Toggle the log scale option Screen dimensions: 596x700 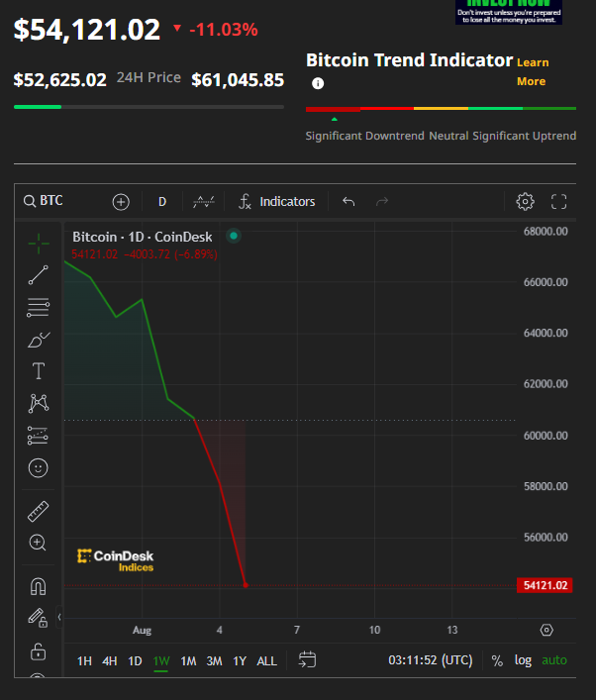coord(523,660)
